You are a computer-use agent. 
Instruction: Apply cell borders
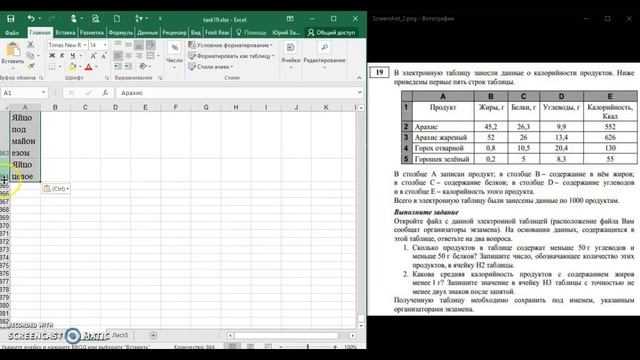pos(52,66)
